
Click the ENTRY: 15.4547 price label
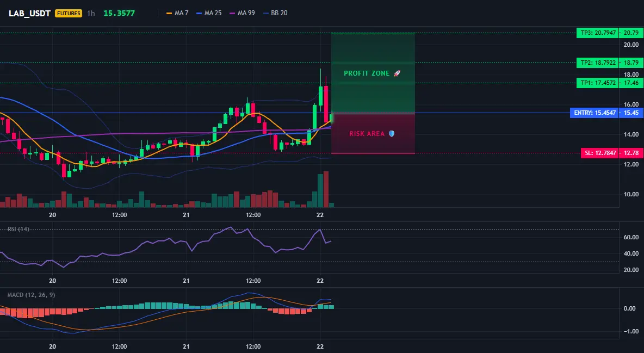coord(595,113)
